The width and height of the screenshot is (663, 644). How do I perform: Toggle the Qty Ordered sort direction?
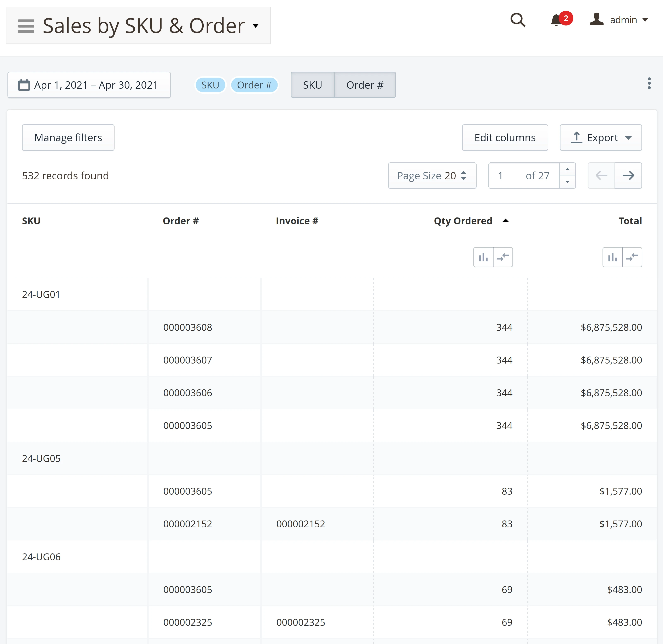click(x=505, y=221)
